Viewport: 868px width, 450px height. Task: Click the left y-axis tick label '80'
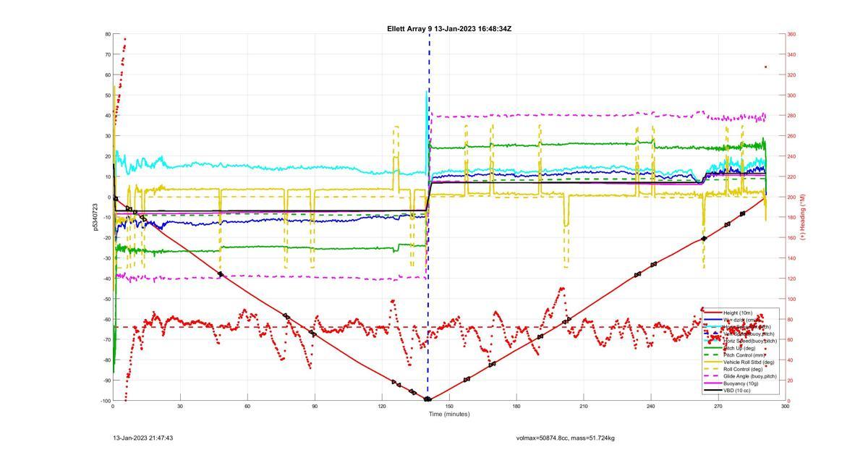(x=107, y=34)
